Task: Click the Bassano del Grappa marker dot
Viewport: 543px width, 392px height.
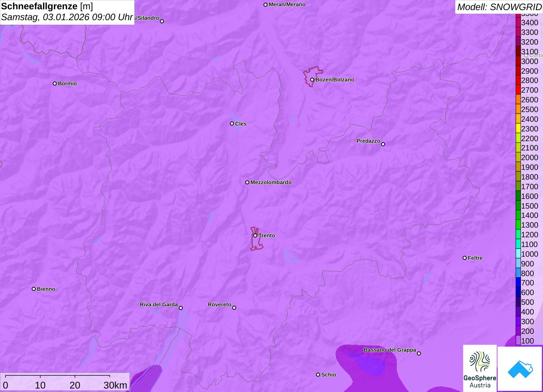Action: click(x=419, y=353)
